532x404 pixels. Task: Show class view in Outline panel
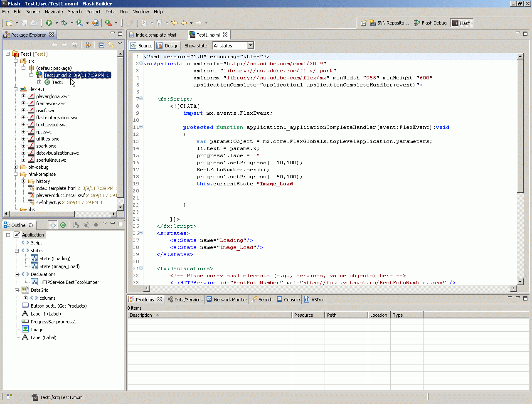pyautogui.click(x=63, y=225)
